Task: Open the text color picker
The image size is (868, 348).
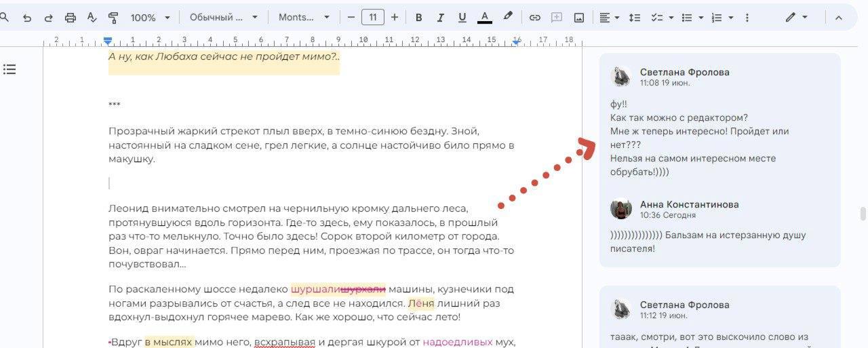Action: pos(484,18)
